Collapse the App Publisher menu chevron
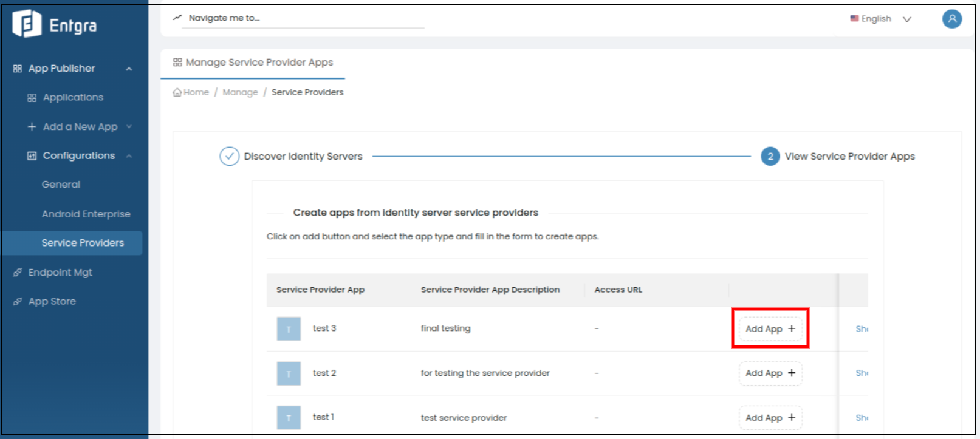 coord(129,69)
